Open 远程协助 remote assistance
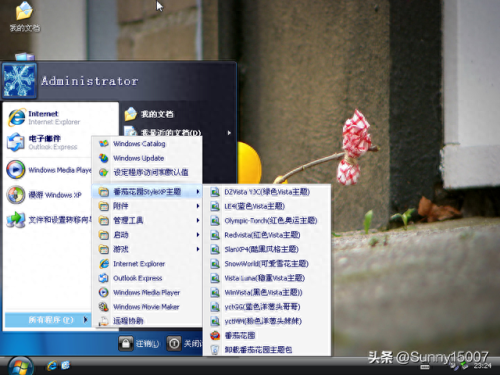The width and height of the screenshot is (500, 375). [x=147, y=321]
